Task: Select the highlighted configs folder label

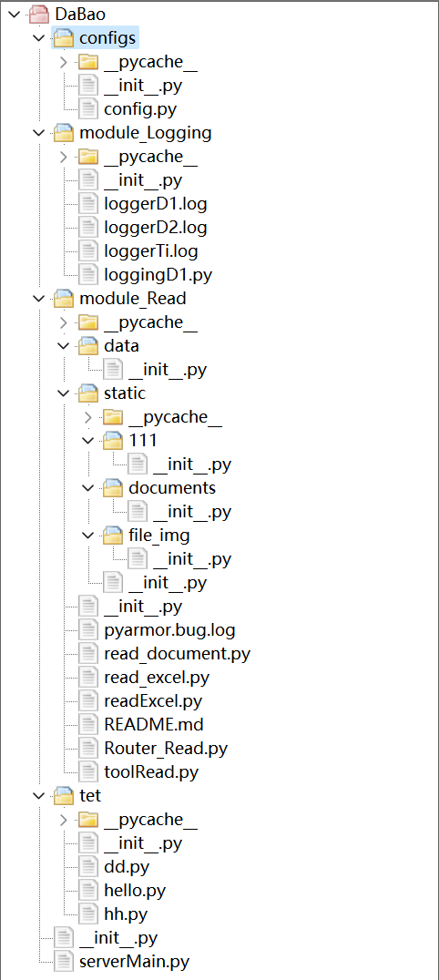Action: pos(107,38)
